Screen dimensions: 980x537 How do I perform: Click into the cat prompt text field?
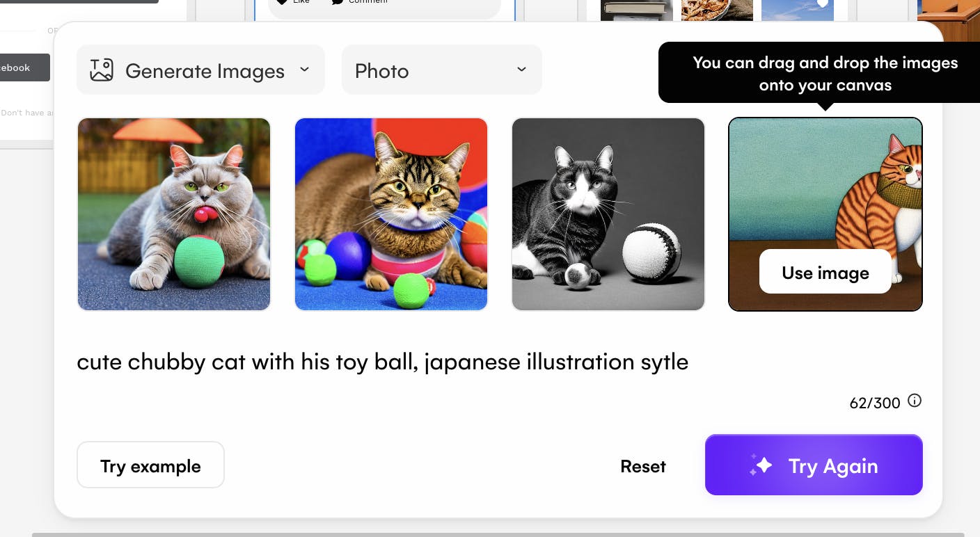[382, 362]
